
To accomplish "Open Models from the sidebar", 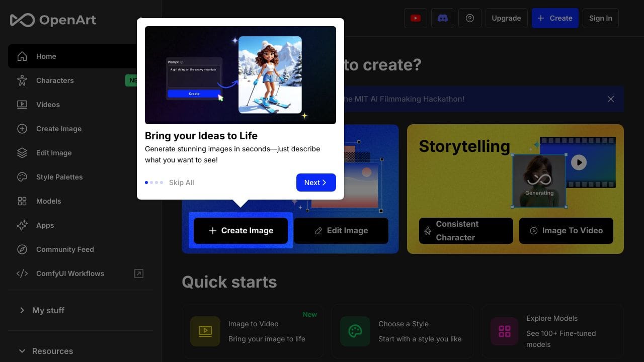I will (x=80, y=201).
